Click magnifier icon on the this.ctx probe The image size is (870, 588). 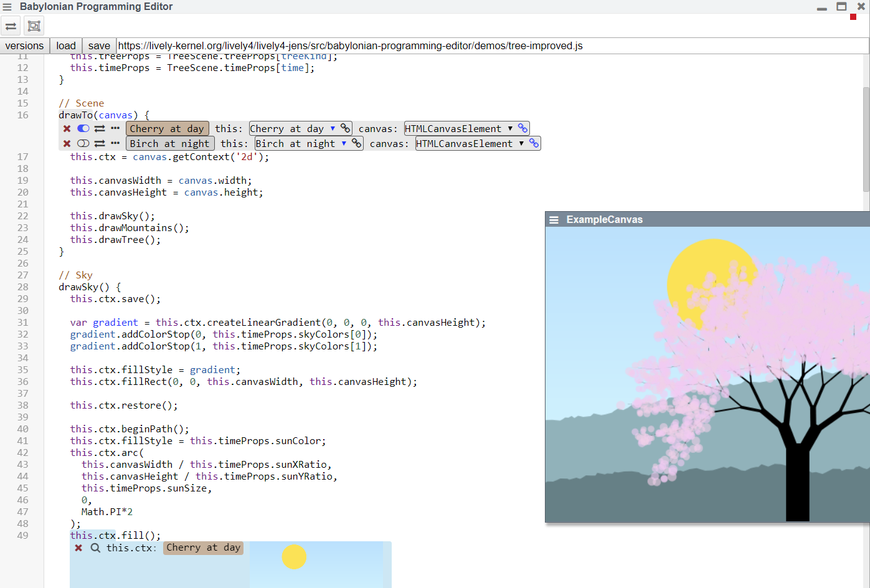(95, 548)
